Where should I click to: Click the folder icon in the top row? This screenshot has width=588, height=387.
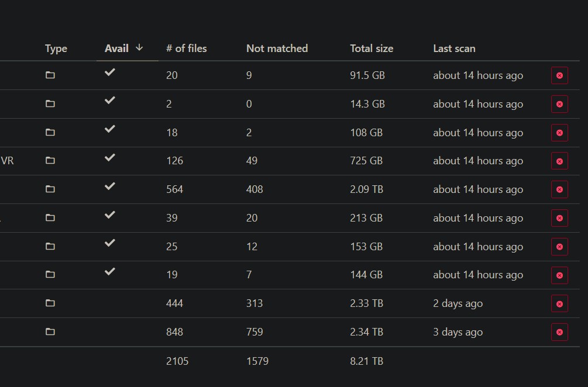50,75
